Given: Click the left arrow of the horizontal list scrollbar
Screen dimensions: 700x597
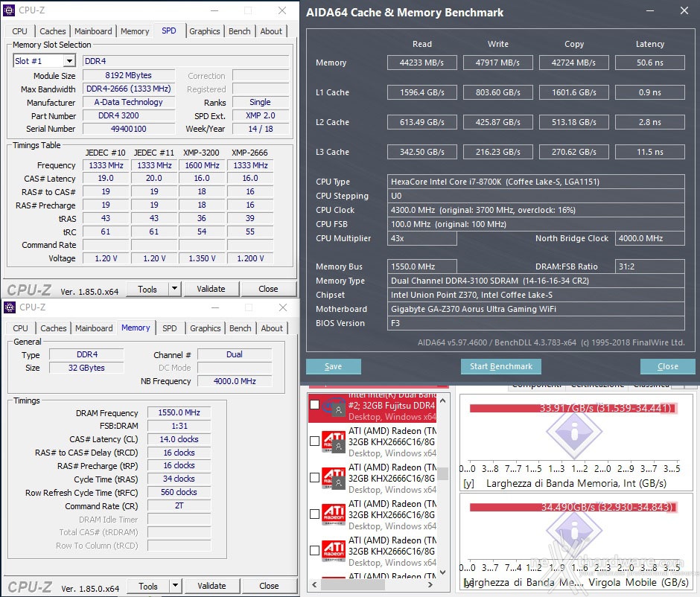Looking at the screenshot, I should click(x=314, y=584).
